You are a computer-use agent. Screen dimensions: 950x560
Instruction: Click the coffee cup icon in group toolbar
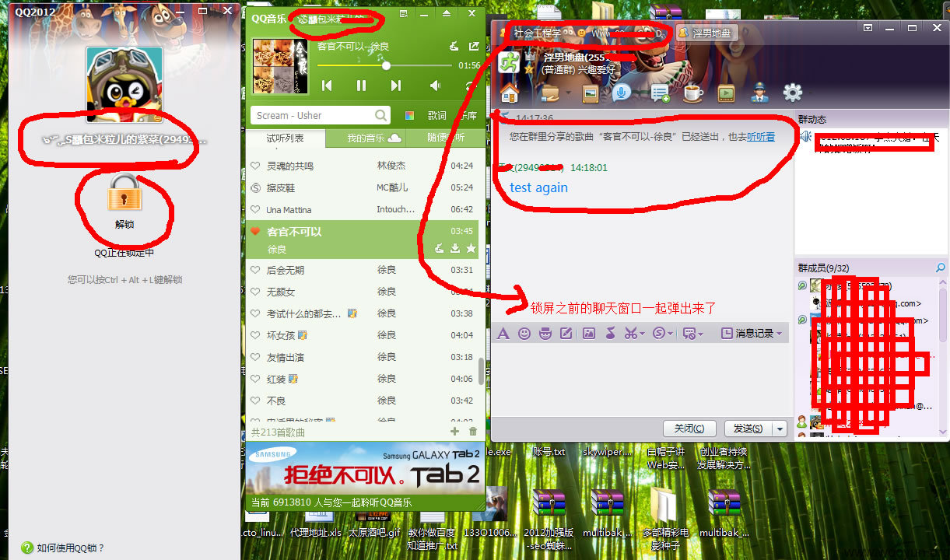coord(692,94)
